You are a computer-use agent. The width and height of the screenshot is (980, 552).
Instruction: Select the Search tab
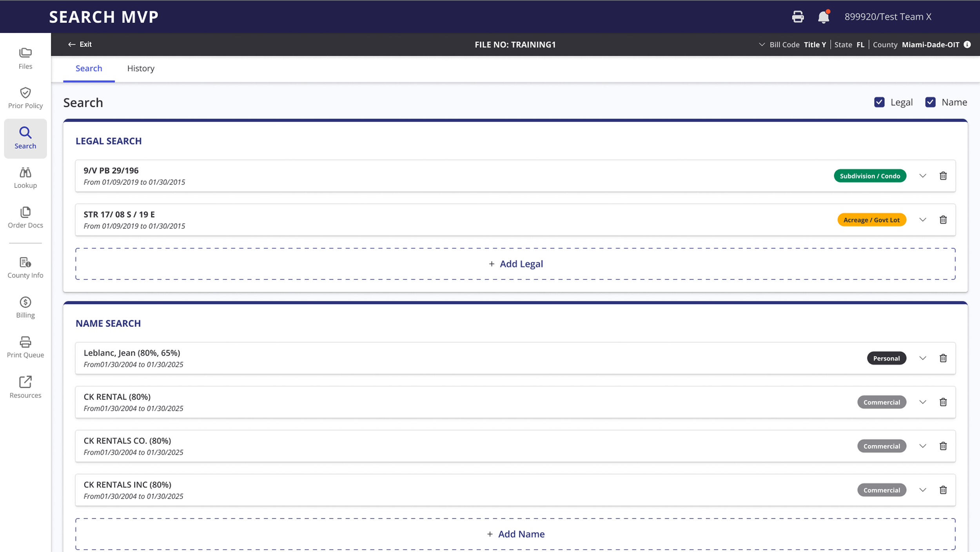click(89, 69)
